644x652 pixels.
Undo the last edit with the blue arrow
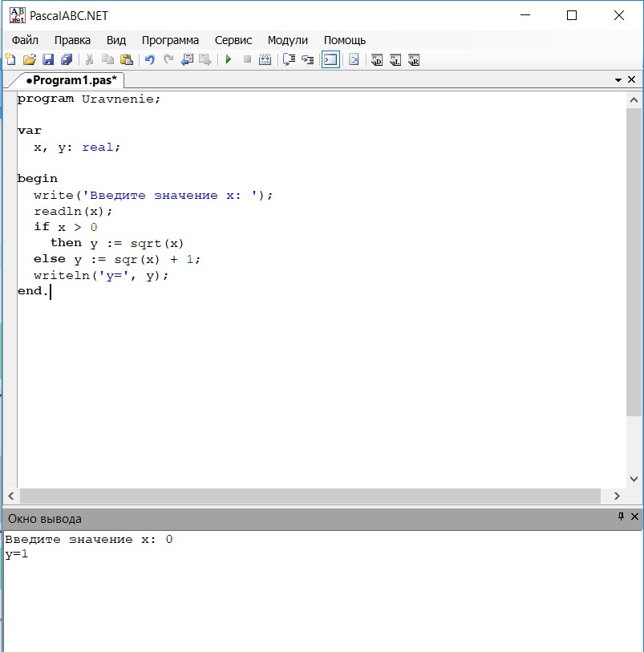point(150,59)
